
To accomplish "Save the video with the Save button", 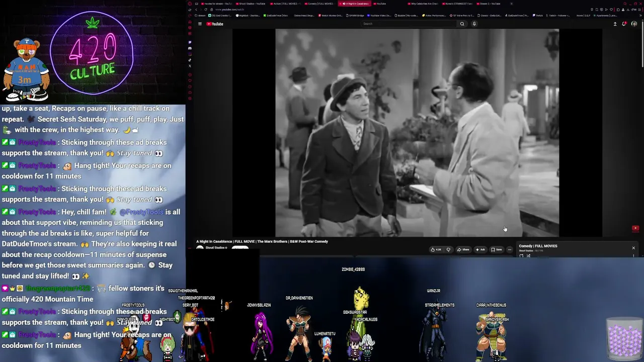I will pyautogui.click(x=497, y=249).
